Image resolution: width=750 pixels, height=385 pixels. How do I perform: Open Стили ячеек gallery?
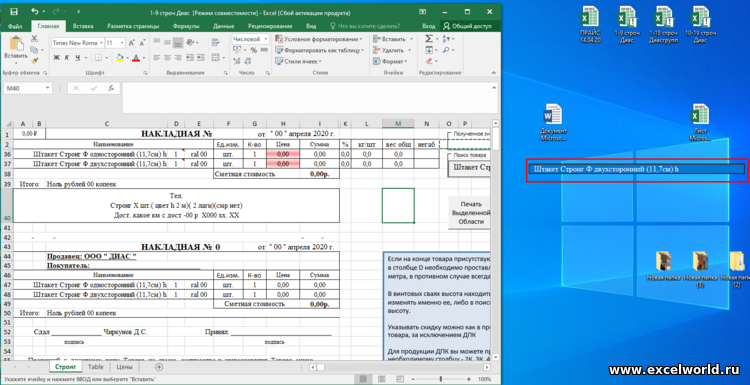pyautogui.click(x=298, y=61)
